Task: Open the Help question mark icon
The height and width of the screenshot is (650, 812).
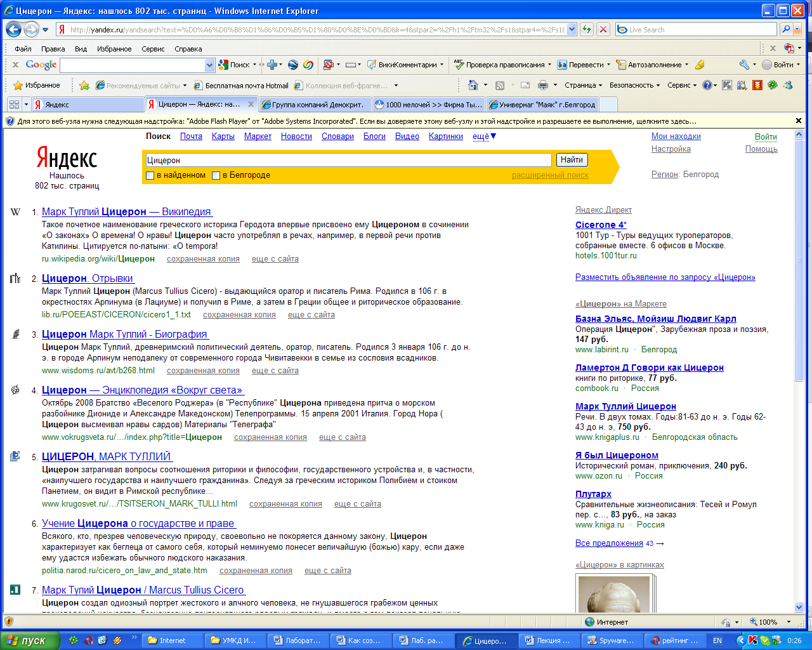Action: tap(707, 85)
